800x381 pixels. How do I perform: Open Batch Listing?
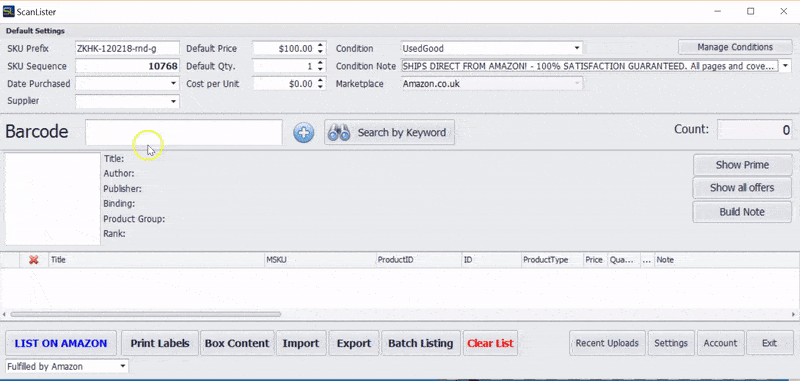(420, 343)
